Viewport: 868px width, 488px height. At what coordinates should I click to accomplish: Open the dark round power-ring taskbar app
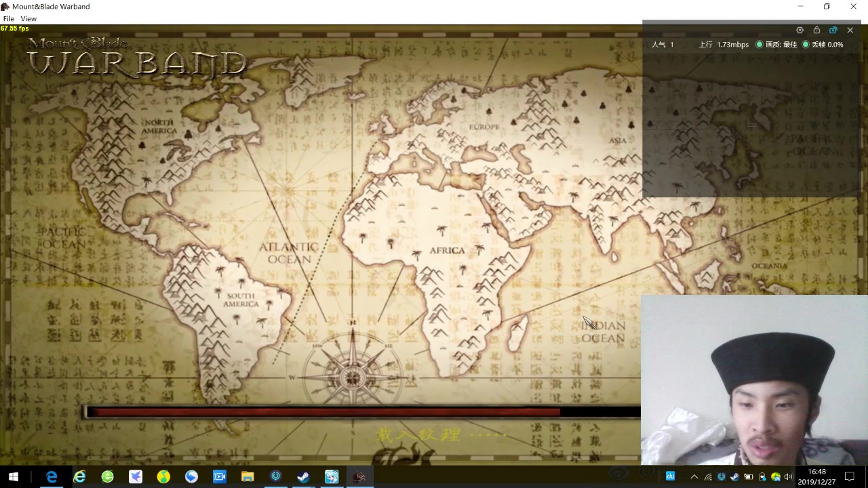tap(275, 477)
